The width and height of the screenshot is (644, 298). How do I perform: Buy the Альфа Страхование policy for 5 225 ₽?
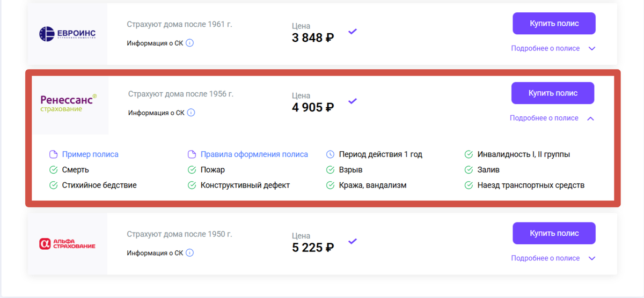point(554,233)
